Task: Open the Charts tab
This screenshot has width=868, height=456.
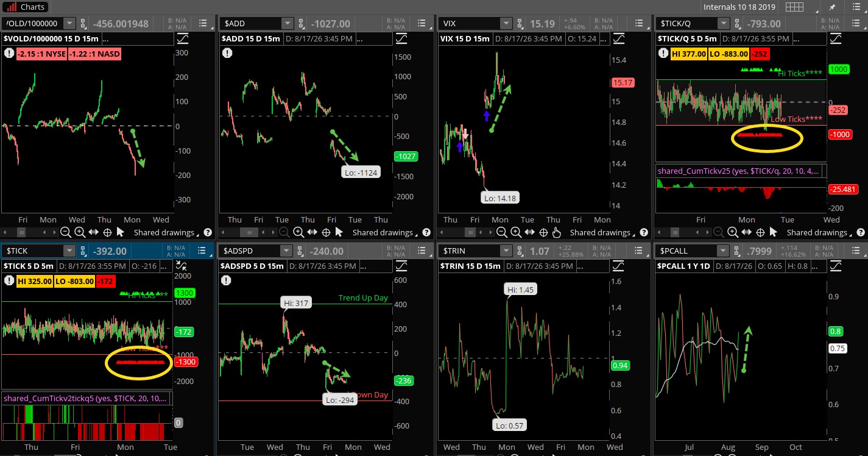Action: tap(26, 7)
